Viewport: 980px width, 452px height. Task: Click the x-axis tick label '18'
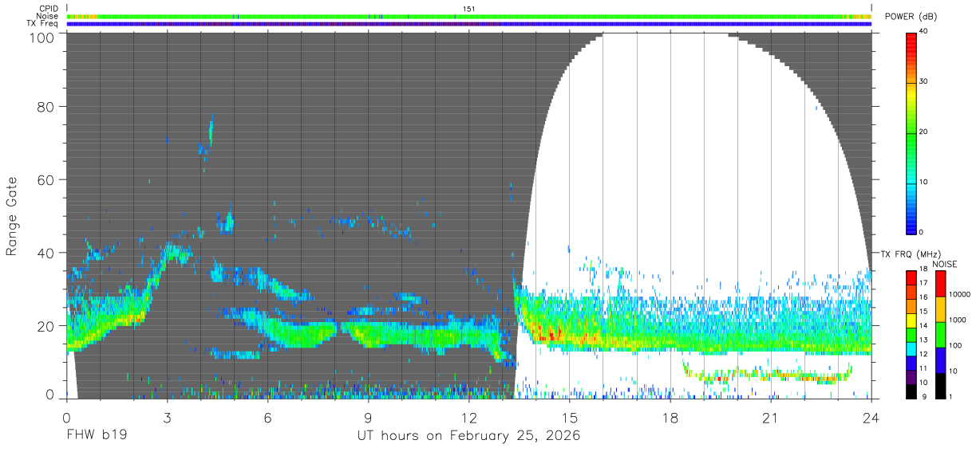670,418
